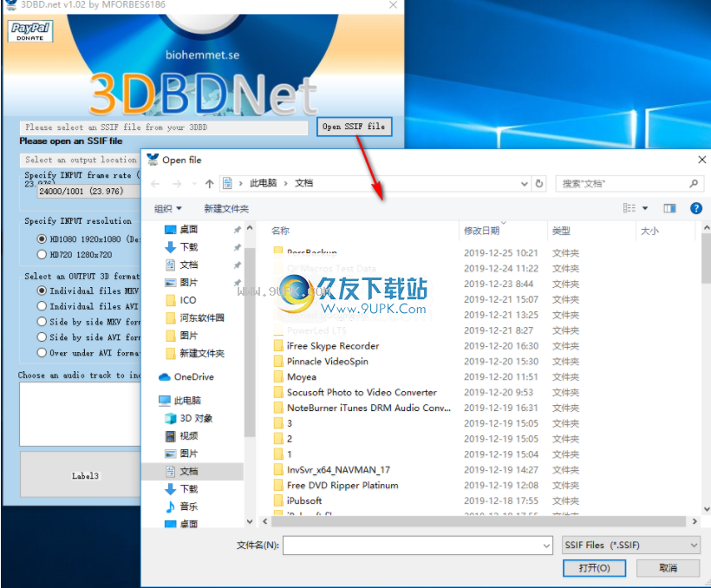Viewport: 711px width, 588px height.
Task: Sort by 大小 column header
Action: click(x=649, y=231)
